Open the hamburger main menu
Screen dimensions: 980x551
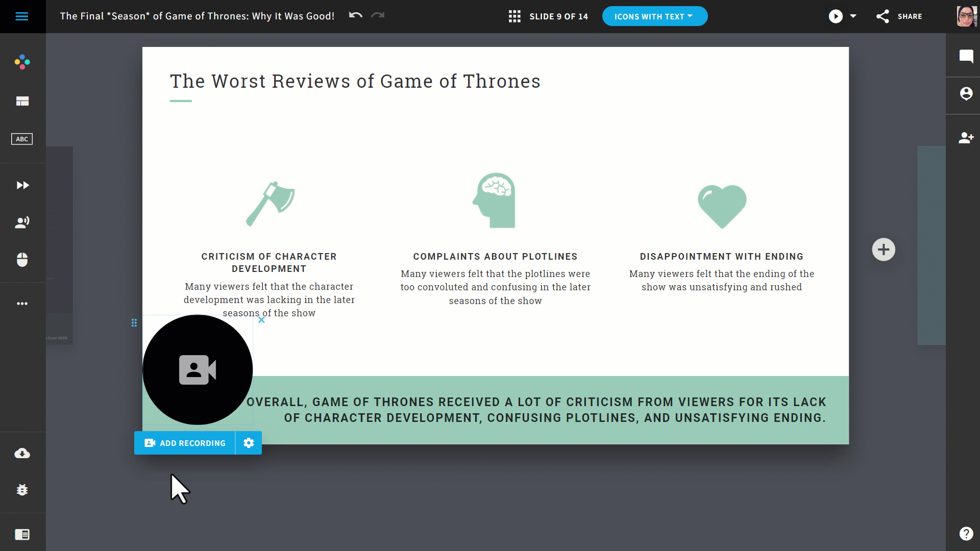tap(22, 16)
